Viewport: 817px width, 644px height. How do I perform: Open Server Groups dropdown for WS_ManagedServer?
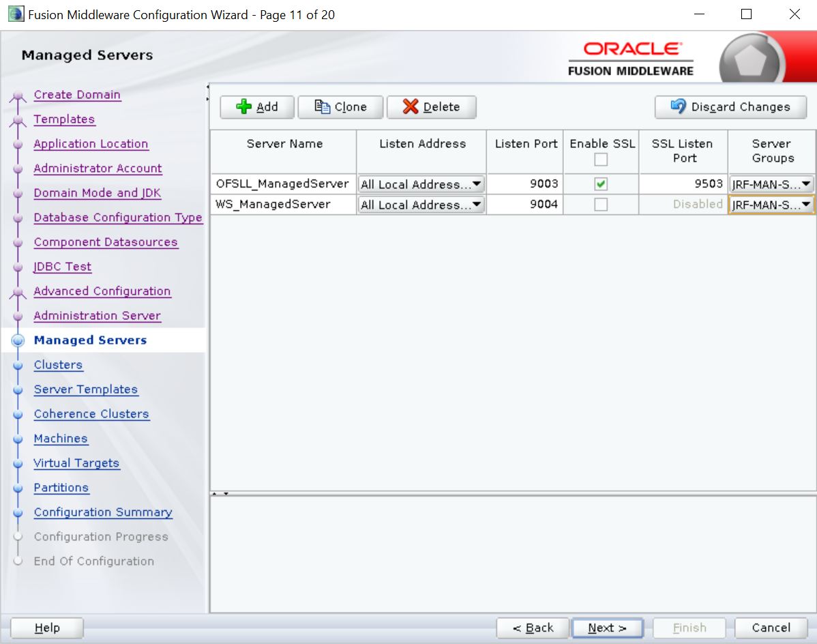click(771, 204)
